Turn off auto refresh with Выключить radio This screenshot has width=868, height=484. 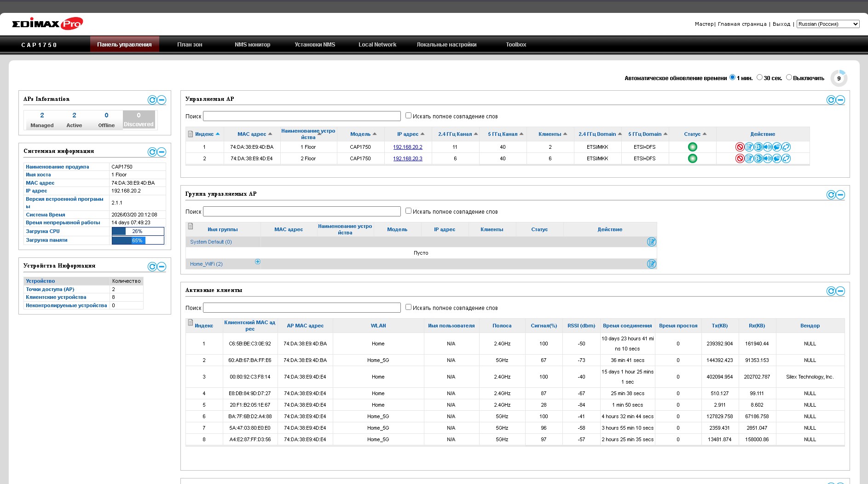pos(789,77)
